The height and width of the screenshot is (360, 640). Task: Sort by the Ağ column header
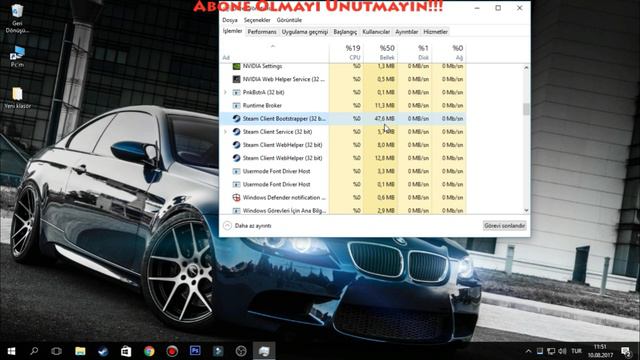[x=449, y=53]
